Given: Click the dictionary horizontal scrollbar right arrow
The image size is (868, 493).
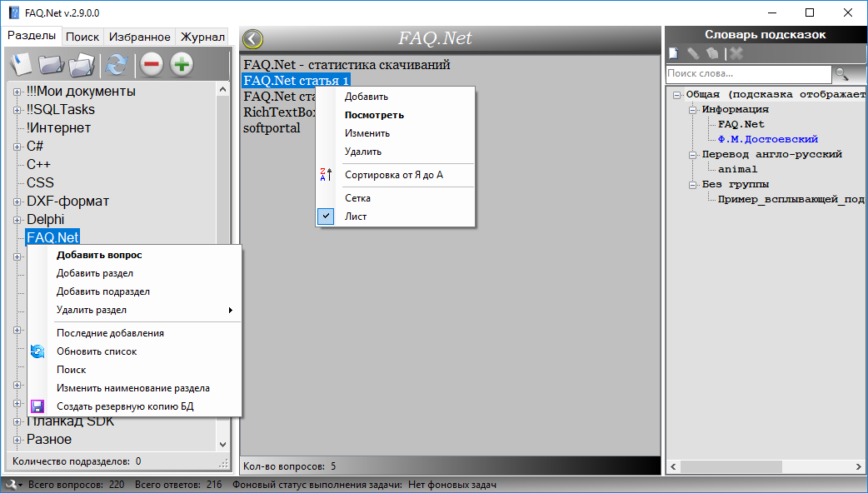Looking at the screenshot, I should pos(859,467).
